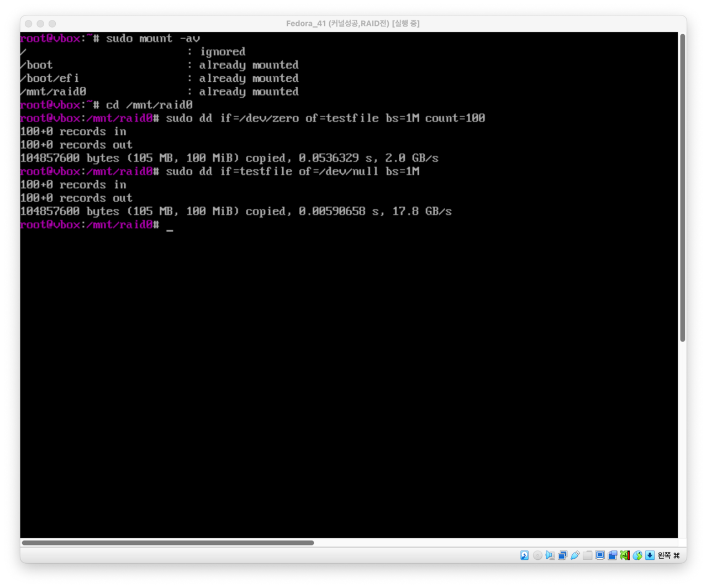Click the horizontal scrollbar thumb at bottom
Screen dimensions: 707x588
(x=167, y=543)
